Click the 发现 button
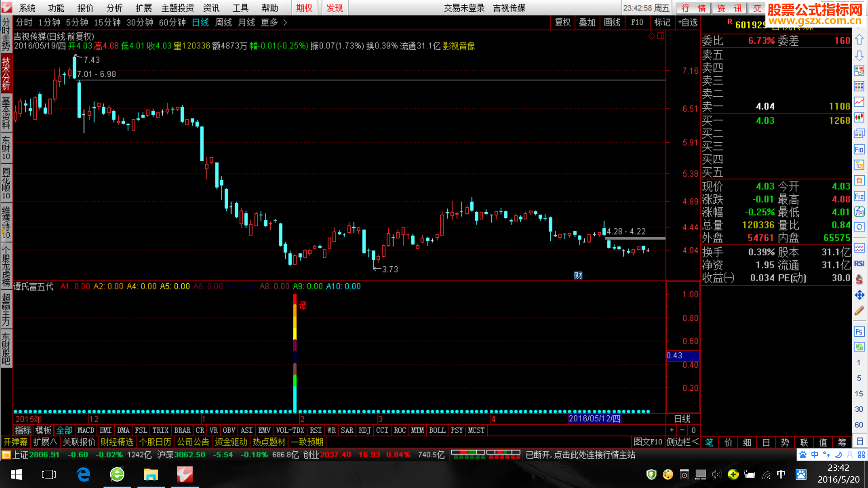Viewport: 868px width, 488px height. point(335,8)
